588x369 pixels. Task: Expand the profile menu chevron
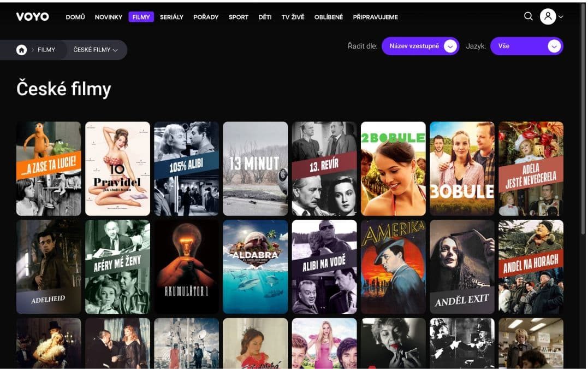(561, 17)
